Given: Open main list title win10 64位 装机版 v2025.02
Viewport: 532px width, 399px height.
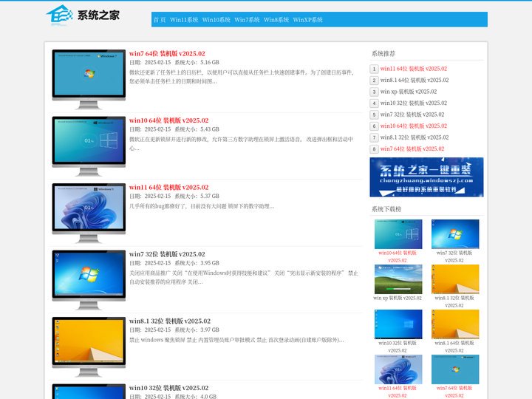Looking at the screenshot, I should click(x=169, y=120).
